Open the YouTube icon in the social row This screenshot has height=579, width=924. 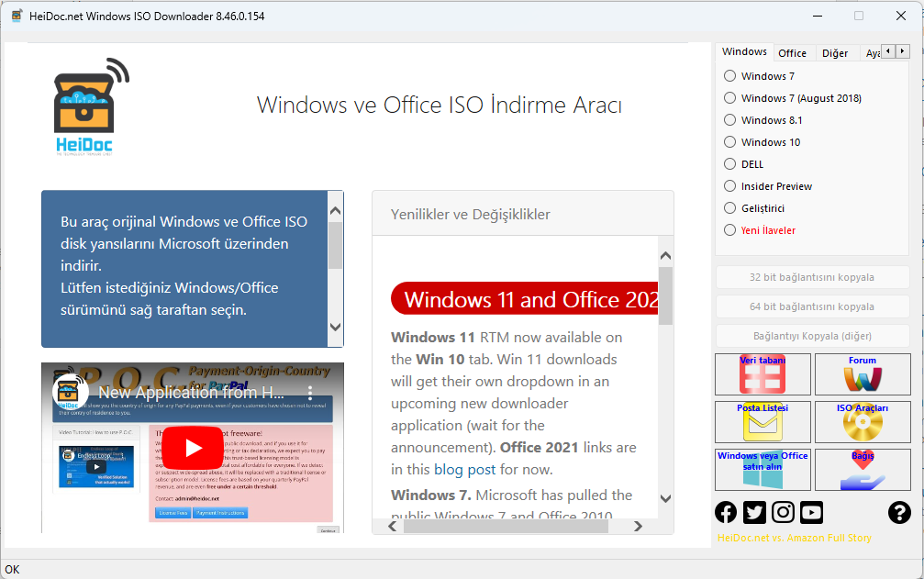click(x=811, y=512)
